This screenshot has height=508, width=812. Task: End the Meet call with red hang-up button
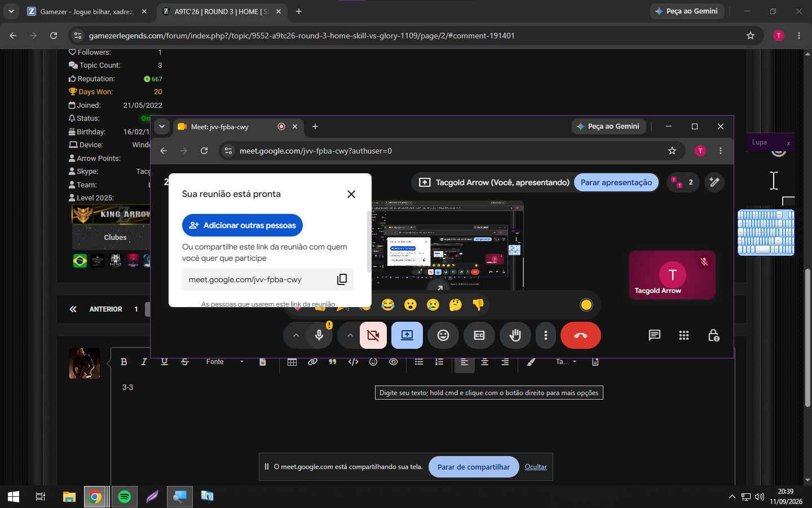click(581, 335)
